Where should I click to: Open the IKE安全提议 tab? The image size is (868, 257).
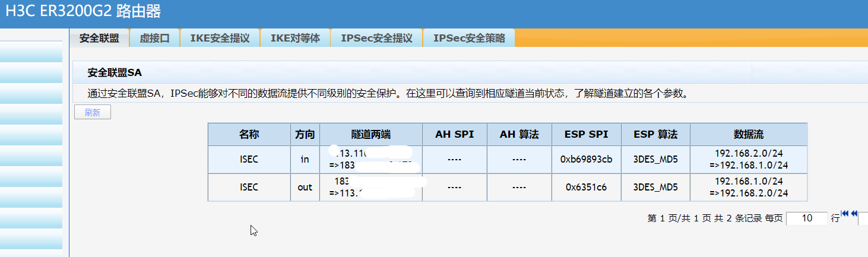pyautogui.click(x=220, y=39)
